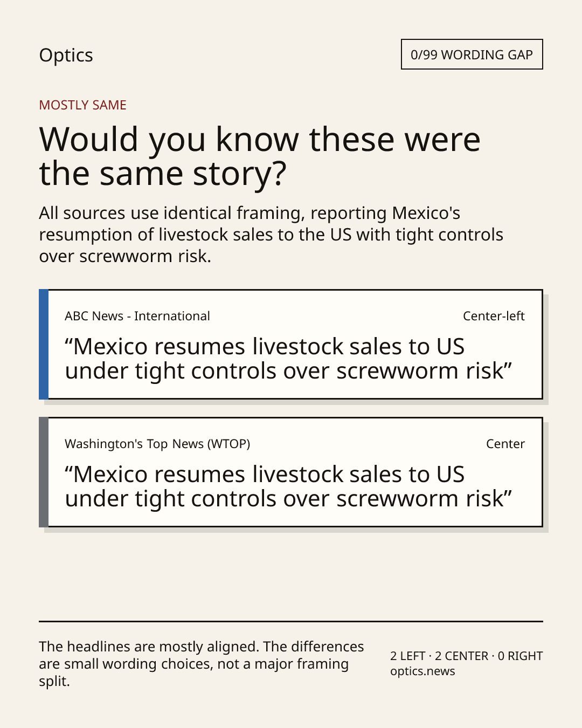Click the Washington's Top News (WTOP) source name
582x728 pixels.
(157, 444)
